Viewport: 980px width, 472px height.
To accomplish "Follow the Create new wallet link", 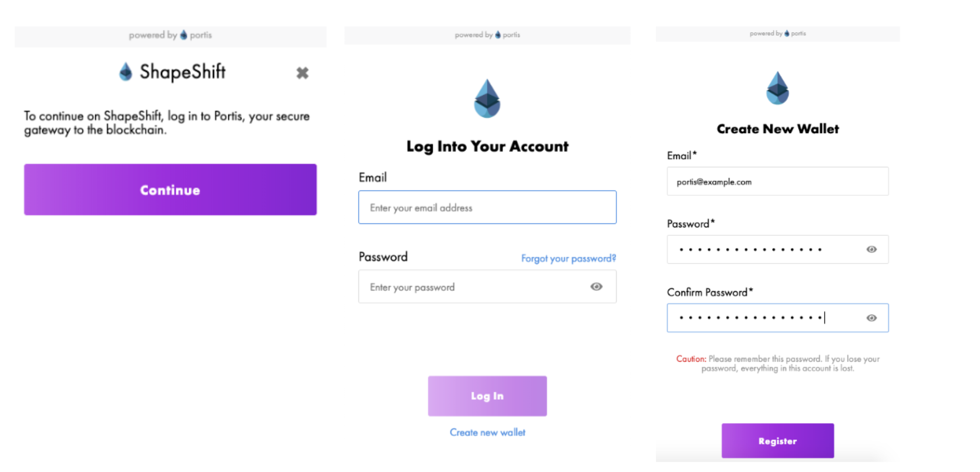I will click(x=487, y=432).
